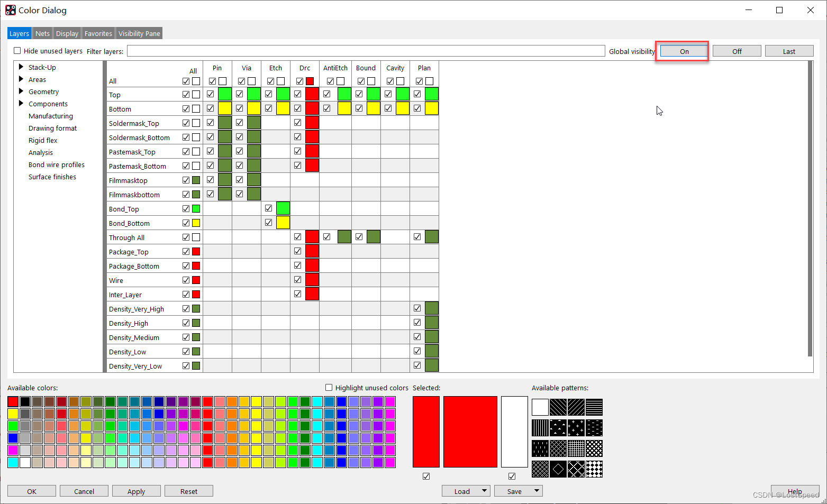Screen dimensions: 827x504
Task: Pick the blank white pattern swatch
Action: 540,407
